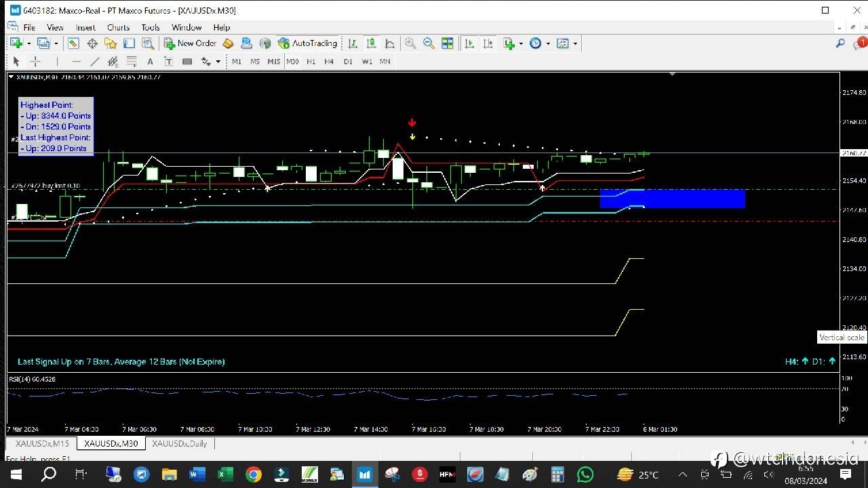Open the Market Watch panel

coord(73,43)
